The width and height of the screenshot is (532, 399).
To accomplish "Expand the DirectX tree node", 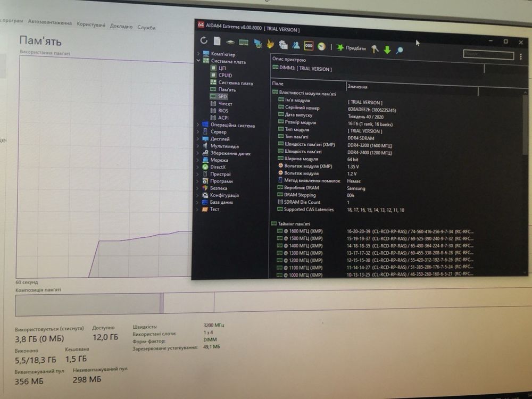I will click(198, 167).
